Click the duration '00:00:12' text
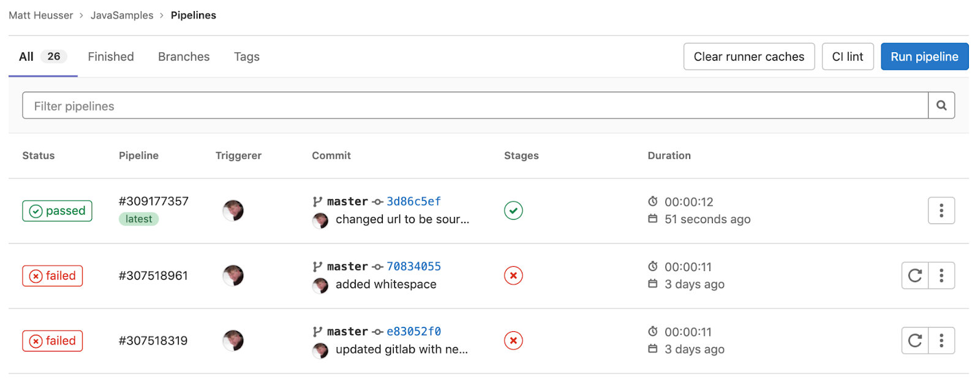 coord(689,202)
